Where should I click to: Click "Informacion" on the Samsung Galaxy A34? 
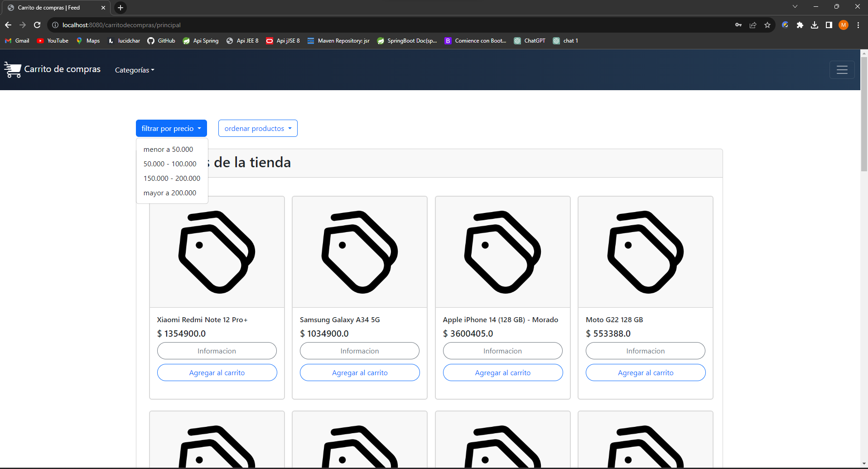[x=359, y=350]
